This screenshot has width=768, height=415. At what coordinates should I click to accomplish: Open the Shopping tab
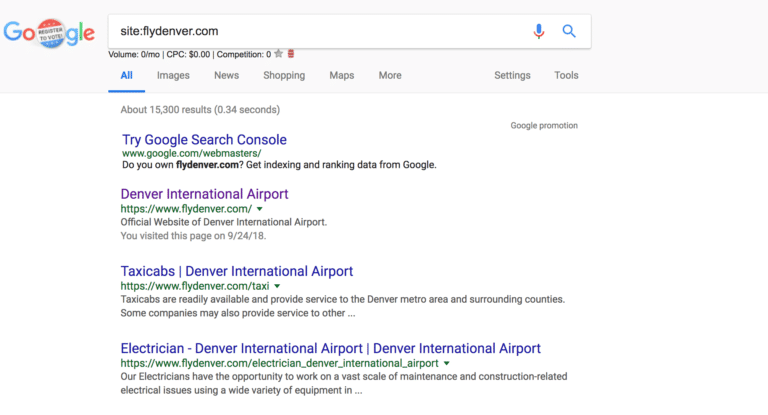click(x=284, y=75)
